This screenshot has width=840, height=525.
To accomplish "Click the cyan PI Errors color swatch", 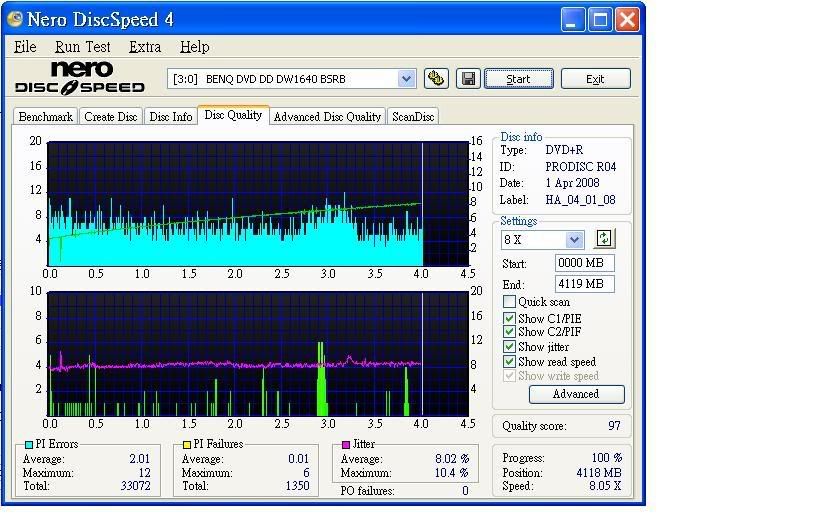I will [x=29, y=445].
